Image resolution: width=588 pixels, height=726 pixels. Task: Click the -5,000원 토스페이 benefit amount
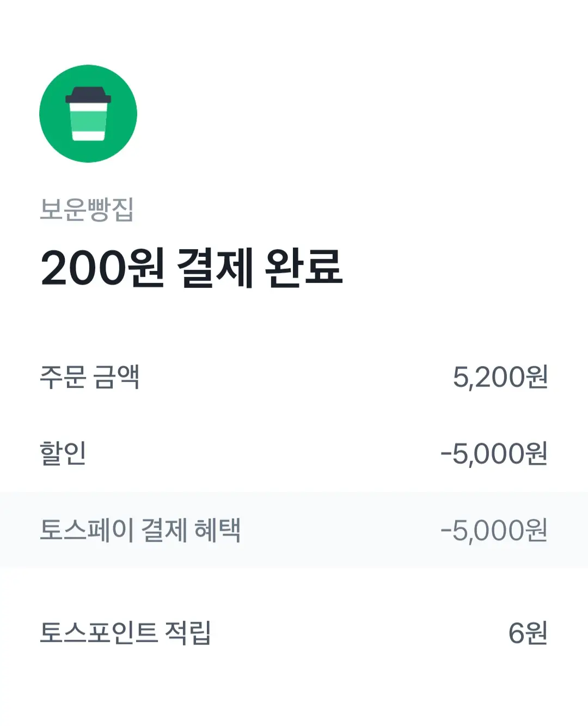point(493,530)
